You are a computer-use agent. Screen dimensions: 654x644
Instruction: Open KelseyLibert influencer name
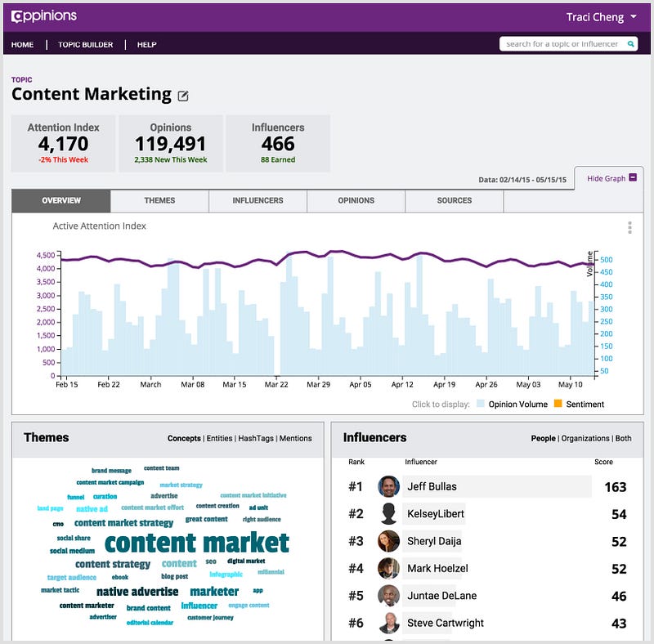(x=436, y=514)
